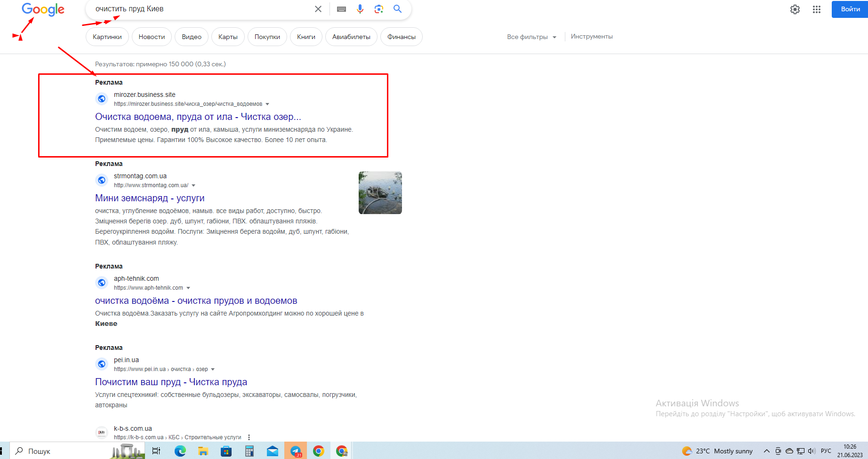Select the Авиабилеты filter
The image size is (868, 459).
point(351,37)
